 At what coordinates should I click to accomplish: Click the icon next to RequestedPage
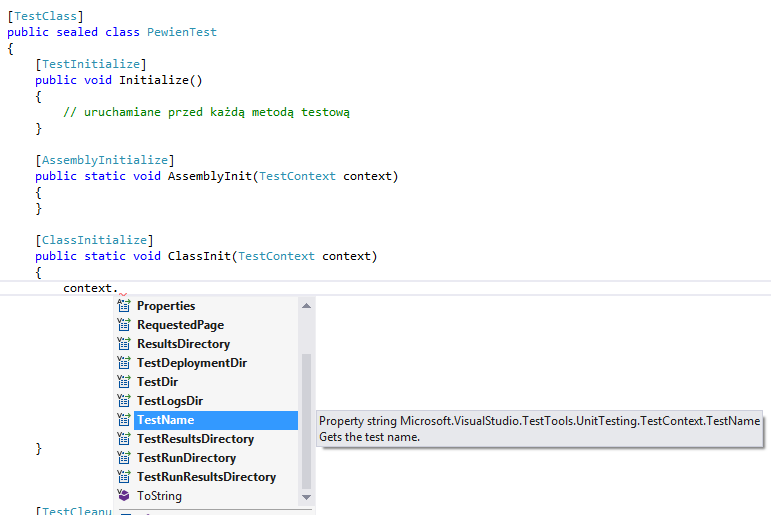[124, 325]
